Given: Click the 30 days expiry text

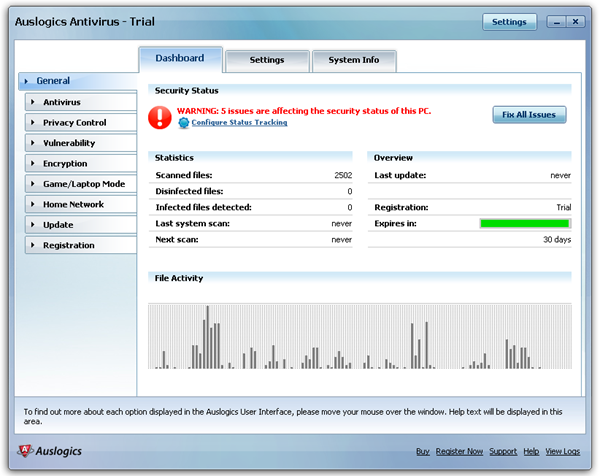Looking at the screenshot, I should [557, 240].
